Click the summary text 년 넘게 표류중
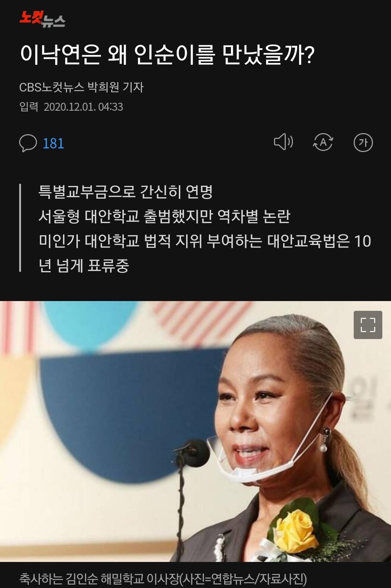This screenshot has height=588, width=391. (84, 266)
